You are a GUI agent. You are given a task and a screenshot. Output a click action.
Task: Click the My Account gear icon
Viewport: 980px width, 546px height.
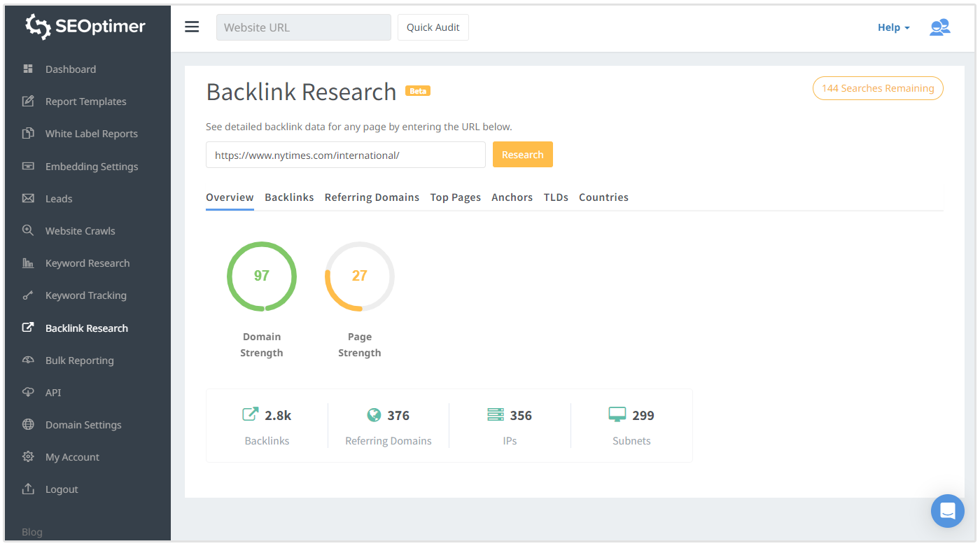pos(28,456)
